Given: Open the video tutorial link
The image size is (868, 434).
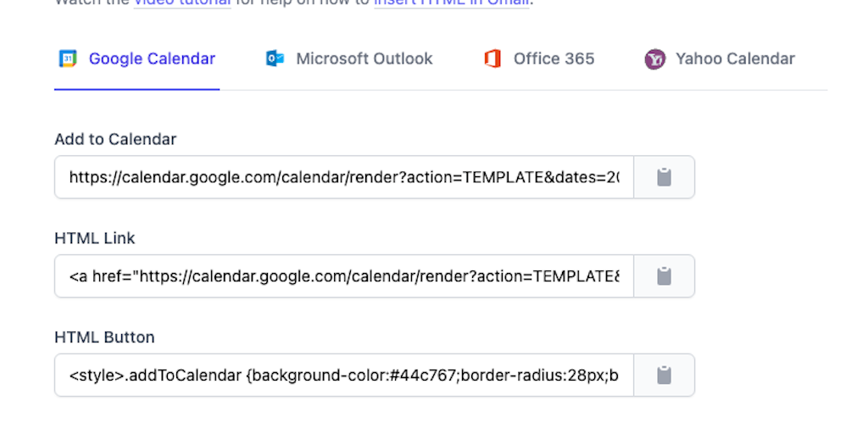Looking at the screenshot, I should (x=181, y=3).
